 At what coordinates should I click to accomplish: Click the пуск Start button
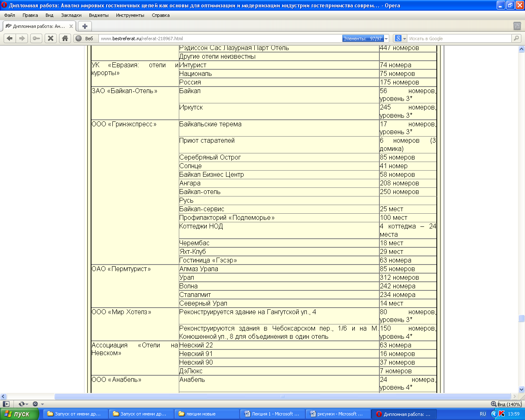point(19,414)
